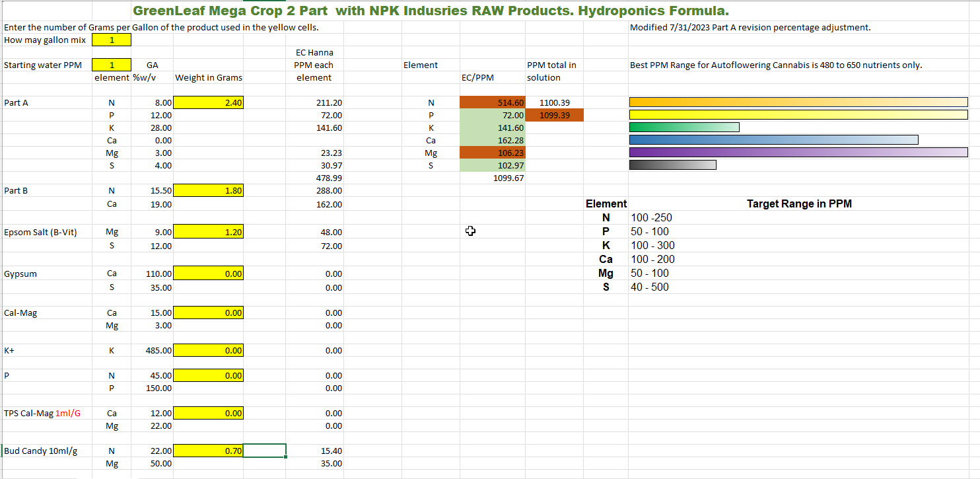Select Bud Candy weight cell 0.70

coord(209,451)
